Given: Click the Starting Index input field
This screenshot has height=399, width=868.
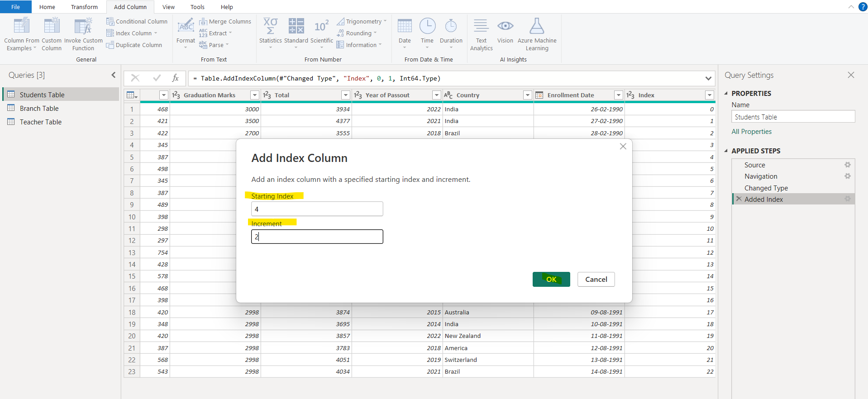Looking at the screenshot, I should point(317,209).
